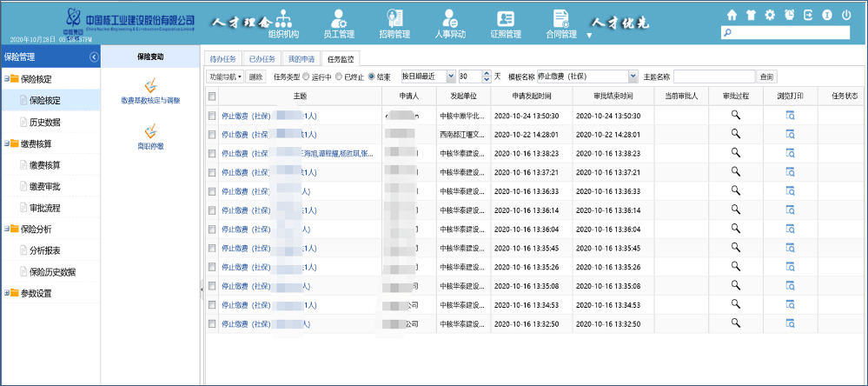This screenshot has width=868, height=386.
Task: Switch to the 待办任务 tab
Action: (x=223, y=59)
